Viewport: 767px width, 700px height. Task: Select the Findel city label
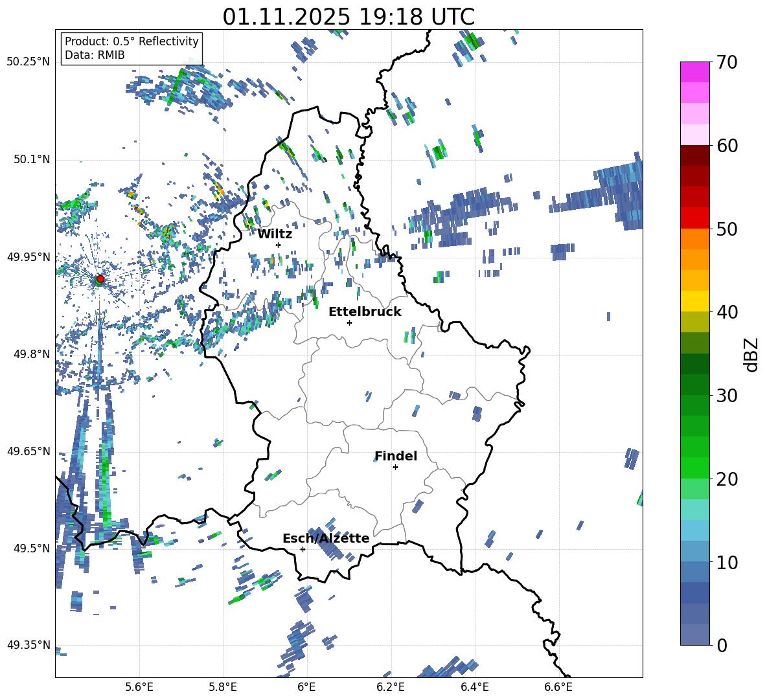pyautogui.click(x=396, y=456)
